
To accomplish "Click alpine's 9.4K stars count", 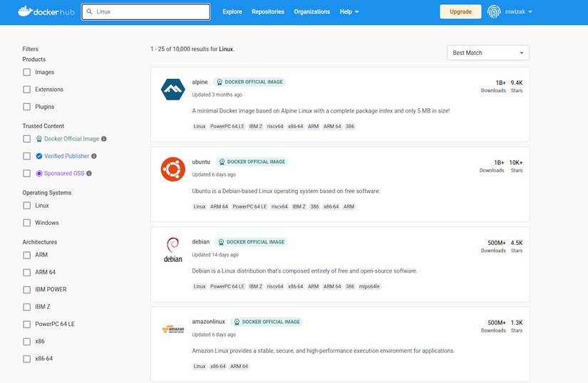I will pyautogui.click(x=517, y=83).
